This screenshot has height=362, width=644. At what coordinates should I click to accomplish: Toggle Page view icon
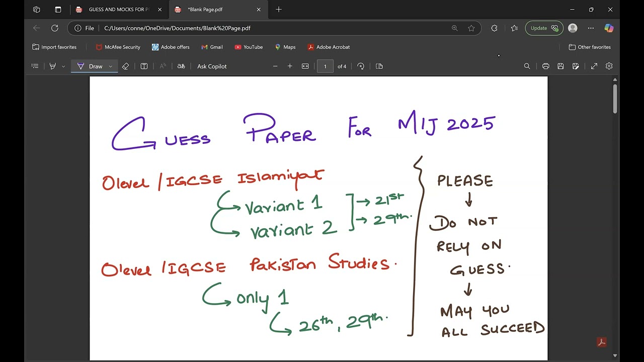coord(379,66)
